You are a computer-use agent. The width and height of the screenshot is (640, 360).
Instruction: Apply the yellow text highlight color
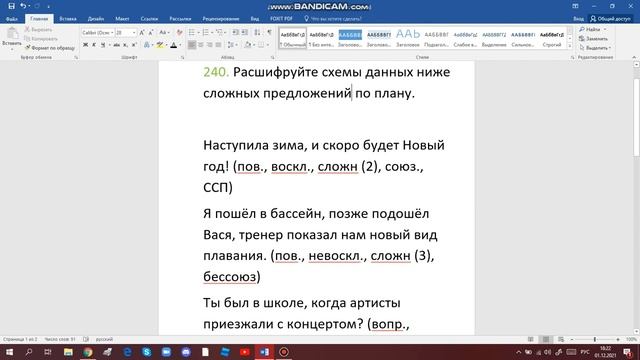point(160,45)
